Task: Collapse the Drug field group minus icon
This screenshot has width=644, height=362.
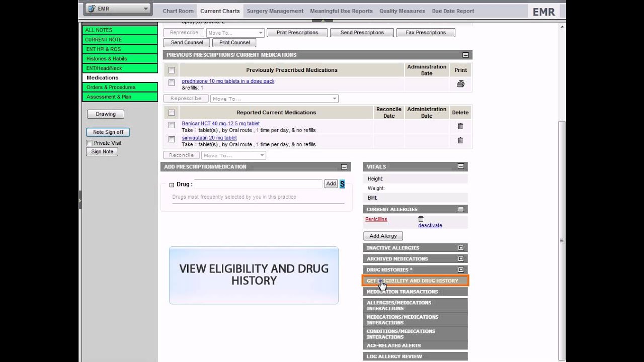Action: [x=172, y=185]
